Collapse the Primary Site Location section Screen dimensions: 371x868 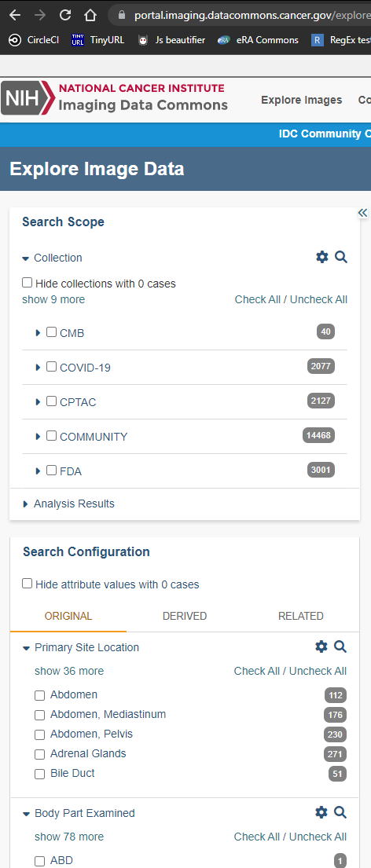[x=26, y=648]
